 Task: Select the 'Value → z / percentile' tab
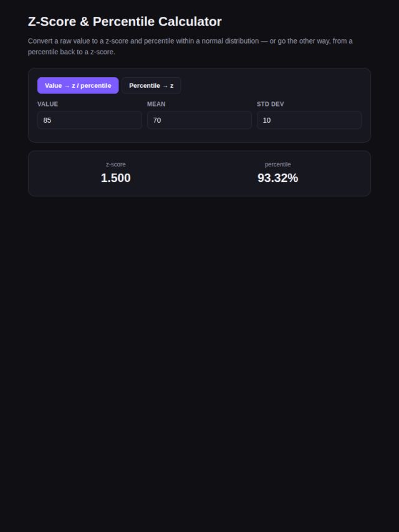point(78,85)
